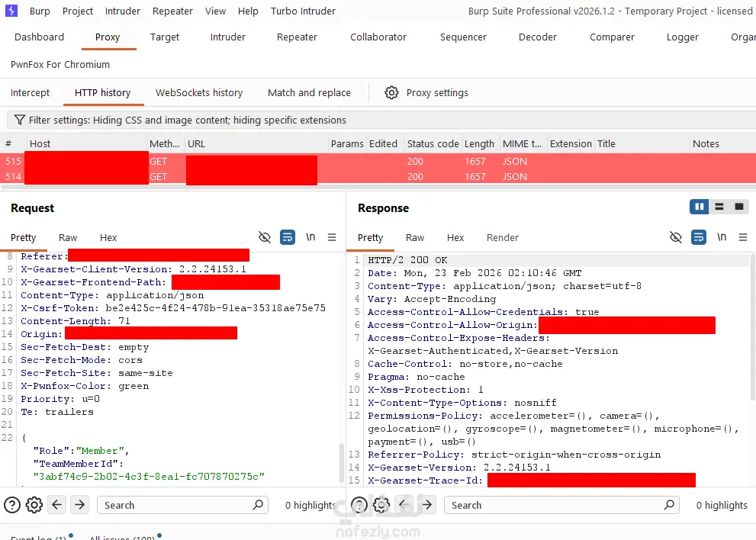Open the Match and replace sub-tab
This screenshot has height=540, width=756.
point(309,92)
